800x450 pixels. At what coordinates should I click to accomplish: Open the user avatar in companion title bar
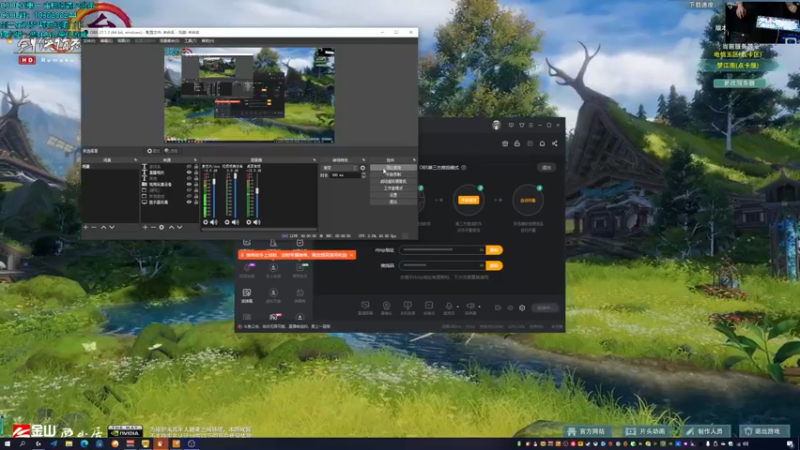coord(496,125)
